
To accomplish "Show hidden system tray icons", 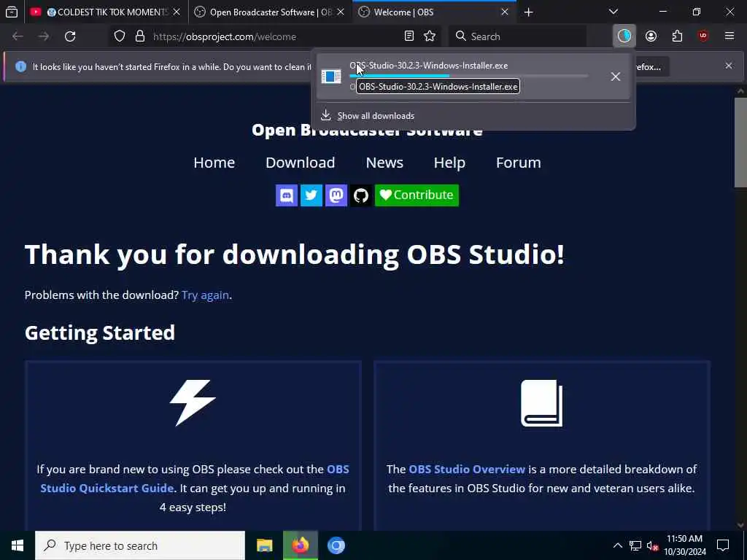I will click(617, 545).
